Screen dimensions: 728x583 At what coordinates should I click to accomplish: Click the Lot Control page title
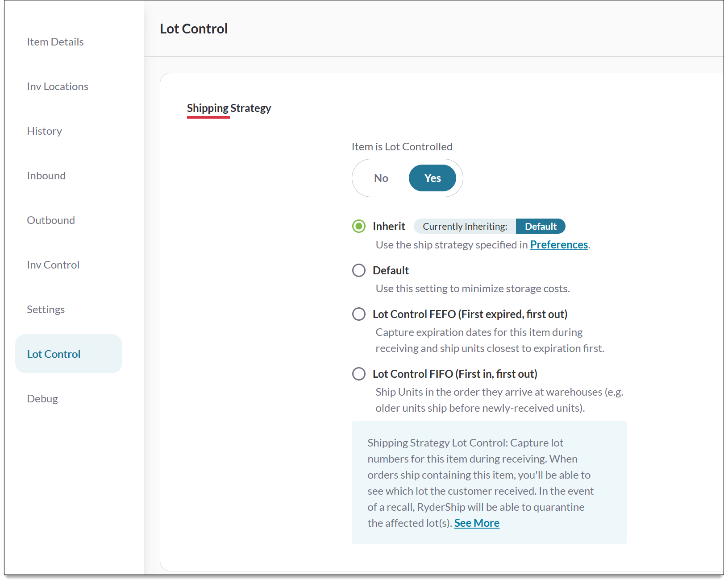tap(194, 28)
